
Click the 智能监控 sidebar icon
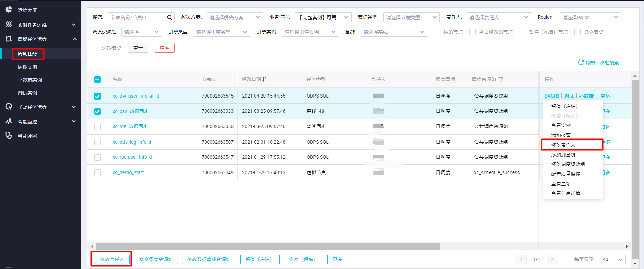[x=9, y=121]
